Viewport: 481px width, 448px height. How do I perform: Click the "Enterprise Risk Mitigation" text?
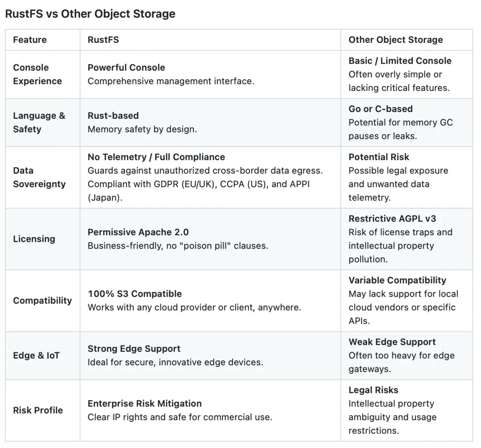(145, 403)
